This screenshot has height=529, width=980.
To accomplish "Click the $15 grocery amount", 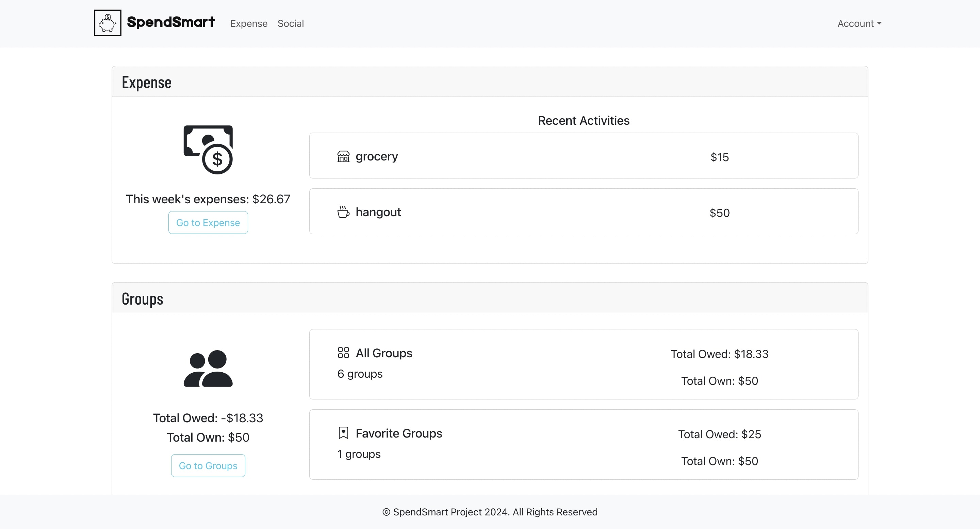I will [x=719, y=157].
